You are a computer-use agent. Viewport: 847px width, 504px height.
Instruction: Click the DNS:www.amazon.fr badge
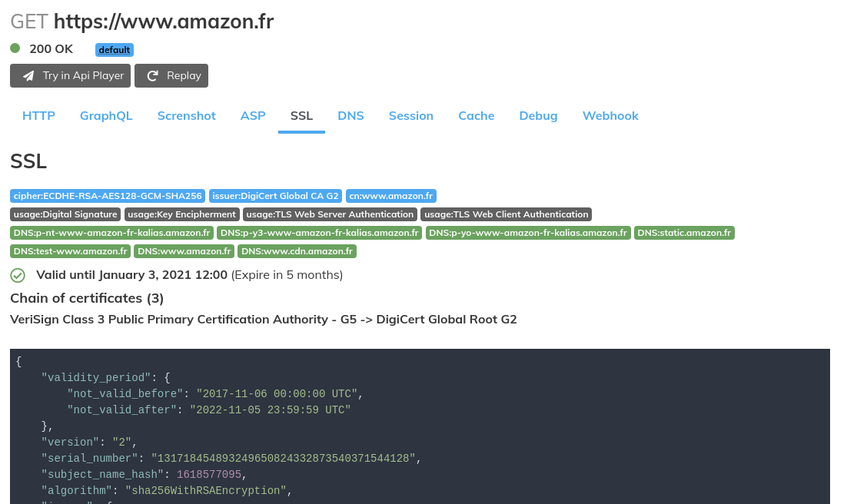184,251
